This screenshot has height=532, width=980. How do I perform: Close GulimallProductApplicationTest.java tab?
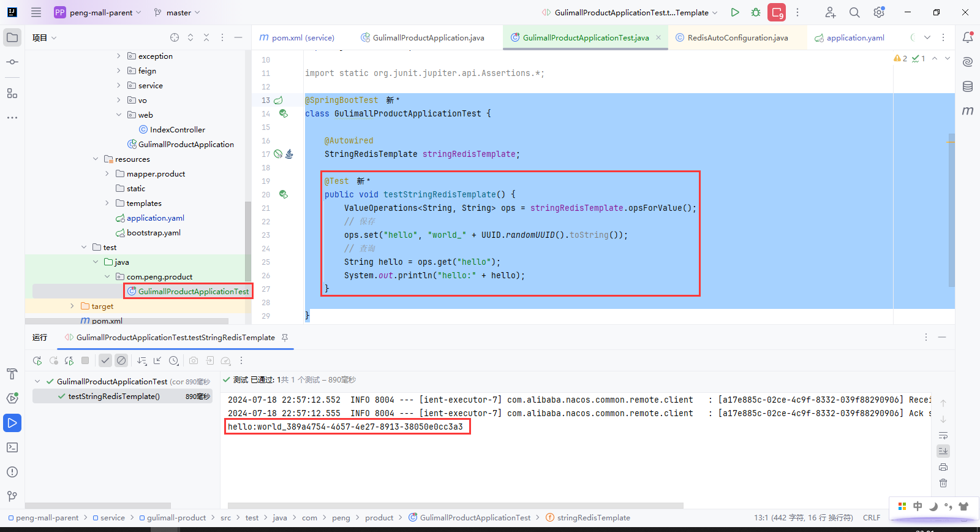point(658,37)
